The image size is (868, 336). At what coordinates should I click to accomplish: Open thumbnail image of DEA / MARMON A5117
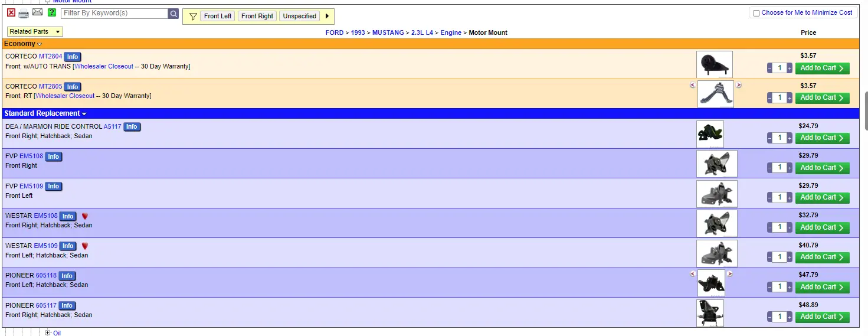(x=710, y=134)
